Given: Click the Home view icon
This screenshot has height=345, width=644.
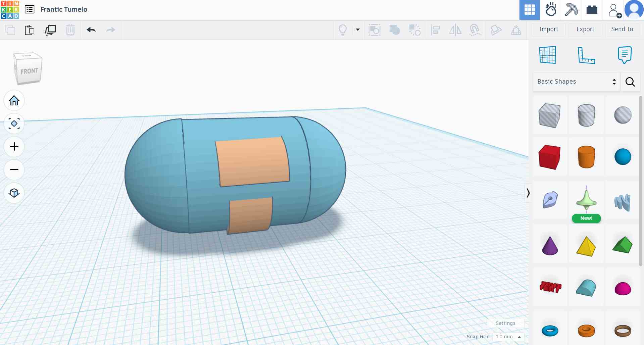Looking at the screenshot, I should coord(14,100).
